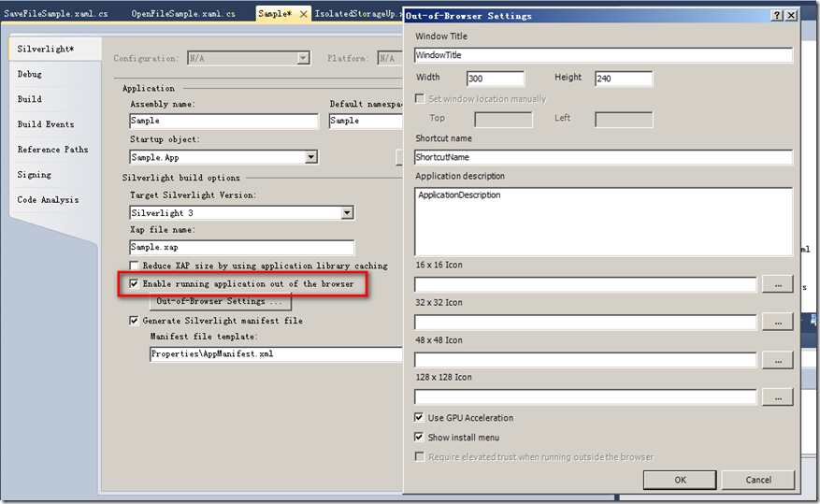The width and height of the screenshot is (820, 504).
Task: Switch to SaveFileSample.xaml.cs tab
Action: [56, 14]
